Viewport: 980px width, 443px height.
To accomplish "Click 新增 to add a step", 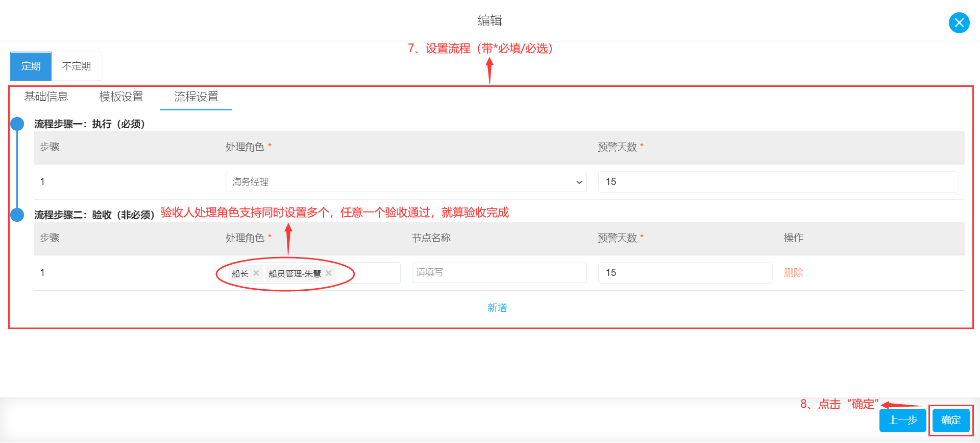I will tap(497, 308).
